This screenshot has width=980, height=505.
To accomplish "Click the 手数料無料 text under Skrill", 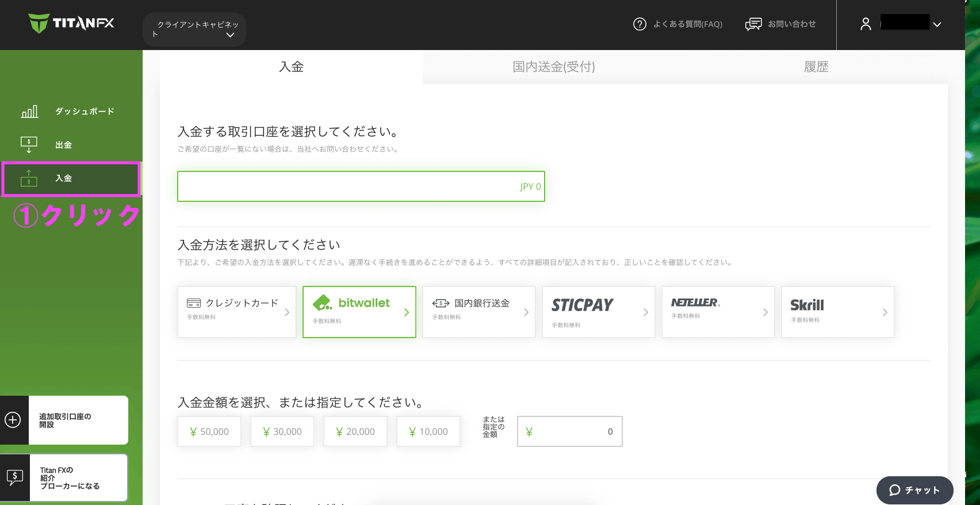I will point(805,320).
